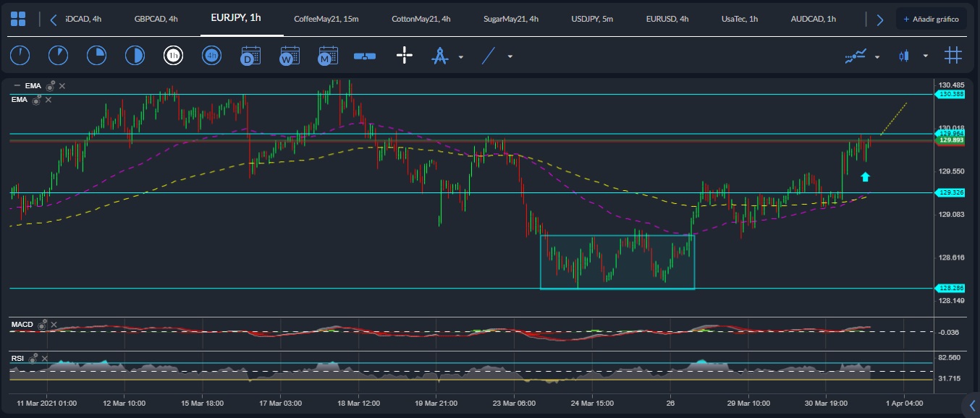Click the first EMA indicator label
This screenshot has height=418, width=980.
click(x=33, y=86)
